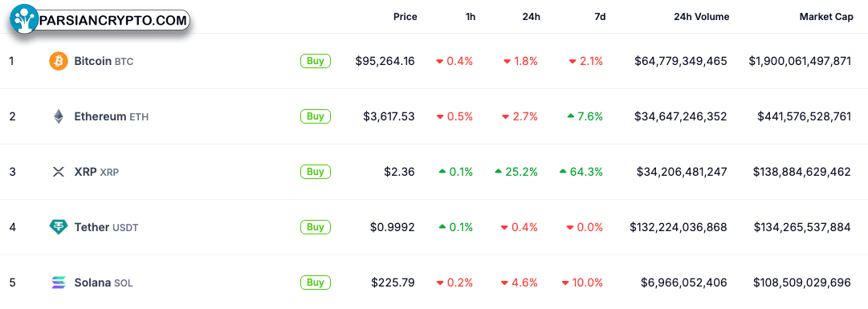
Task: Sort by the 7d change column
Action: (x=600, y=17)
